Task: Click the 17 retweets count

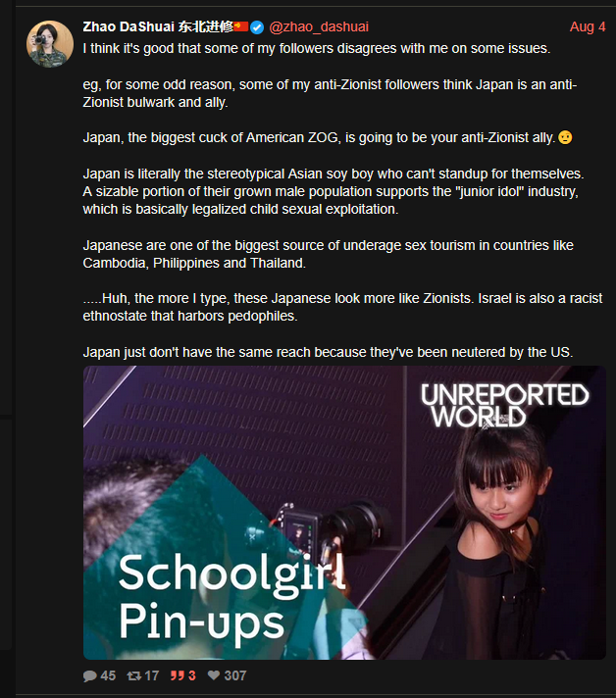Action: pyautogui.click(x=152, y=675)
